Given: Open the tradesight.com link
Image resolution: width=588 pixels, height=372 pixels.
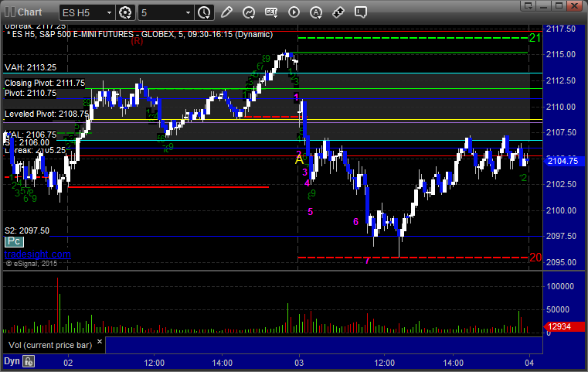Looking at the screenshot, I should click(38, 254).
